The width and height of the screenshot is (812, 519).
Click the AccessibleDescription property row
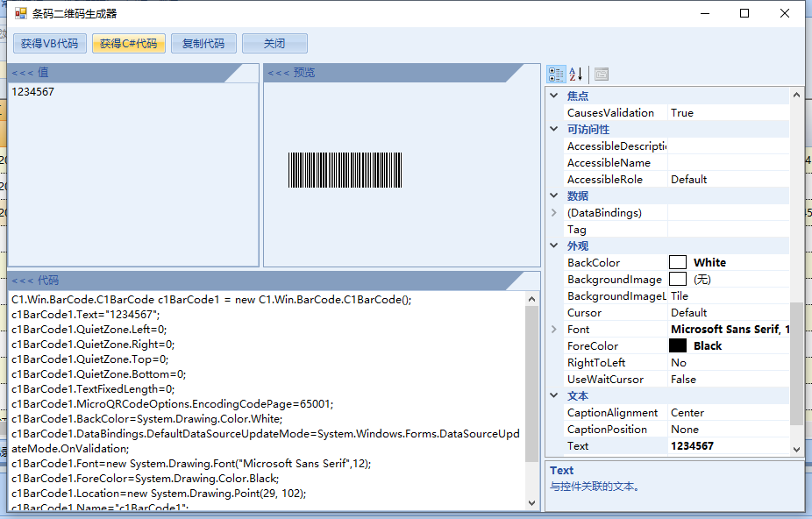pos(676,146)
